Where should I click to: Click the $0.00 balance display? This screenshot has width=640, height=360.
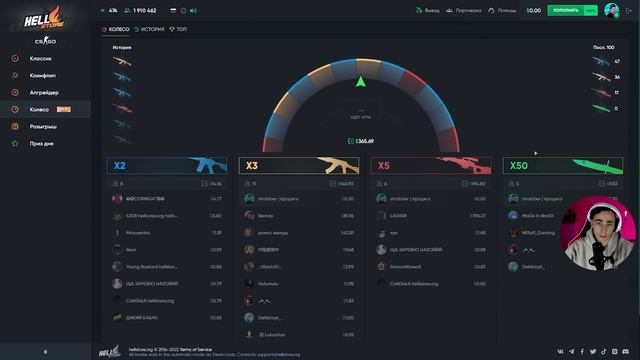[533, 11]
